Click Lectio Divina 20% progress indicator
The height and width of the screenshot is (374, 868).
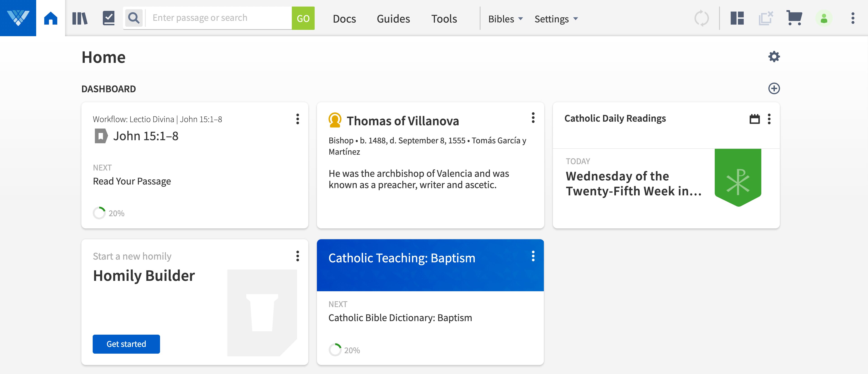point(109,213)
